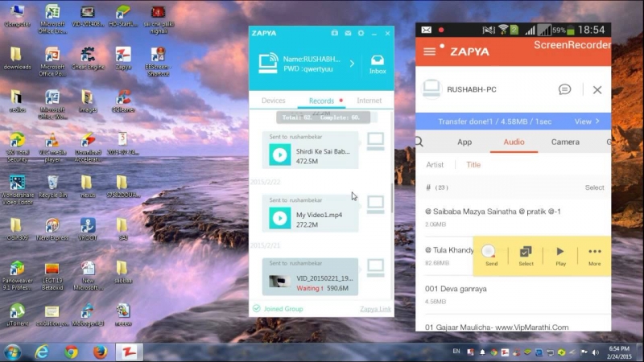644x362 pixels.
Task: Tap Play in the yellow popup
Action: pyautogui.click(x=560, y=256)
